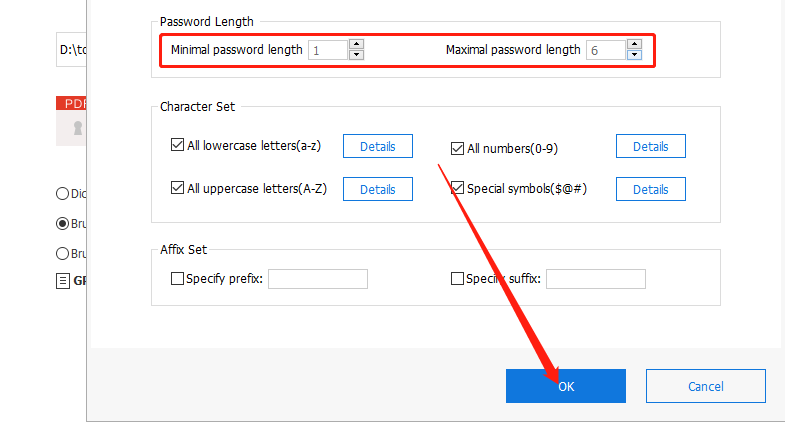
Task: Increase the maximal password length
Action: click(x=634, y=44)
